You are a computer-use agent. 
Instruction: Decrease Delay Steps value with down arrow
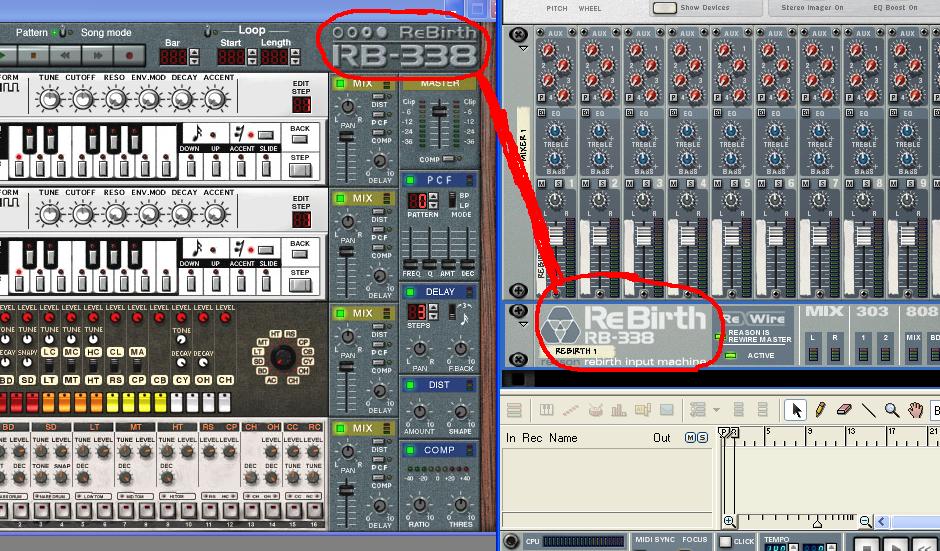point(433,316)
